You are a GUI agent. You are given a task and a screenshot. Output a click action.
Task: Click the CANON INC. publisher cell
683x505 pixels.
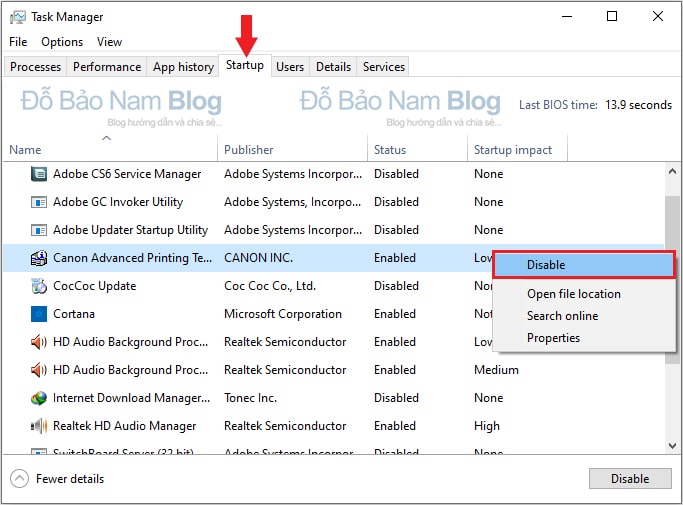tap(258, 258)
